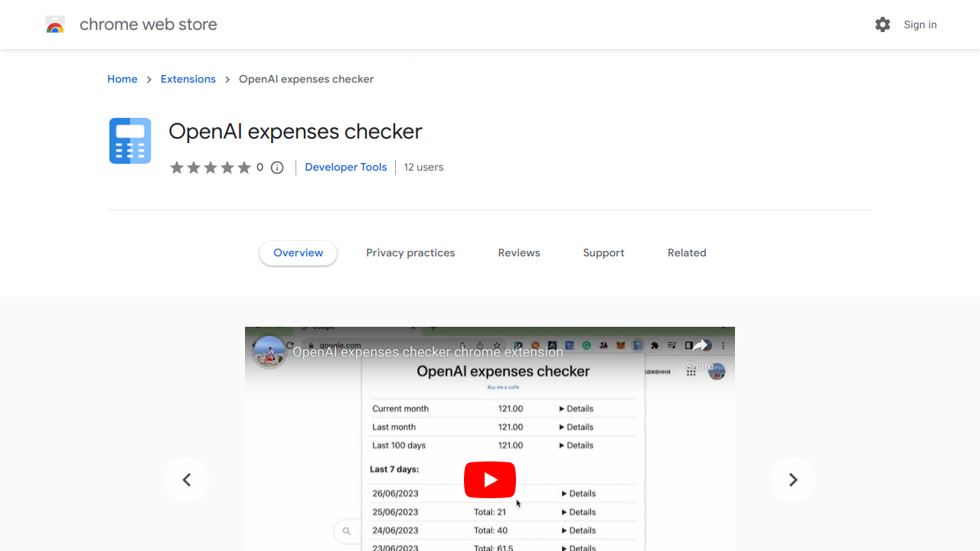Open the Reviews tab
Image resolution: width=980 pixels, height=551 pixels.
pos(519,253)
